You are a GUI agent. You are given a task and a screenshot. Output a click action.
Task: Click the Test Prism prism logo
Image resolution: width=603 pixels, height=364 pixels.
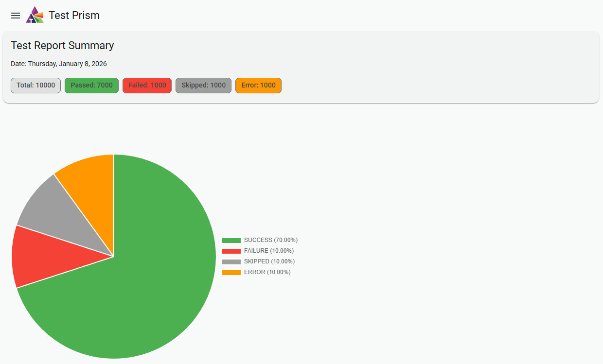(34, 15)
